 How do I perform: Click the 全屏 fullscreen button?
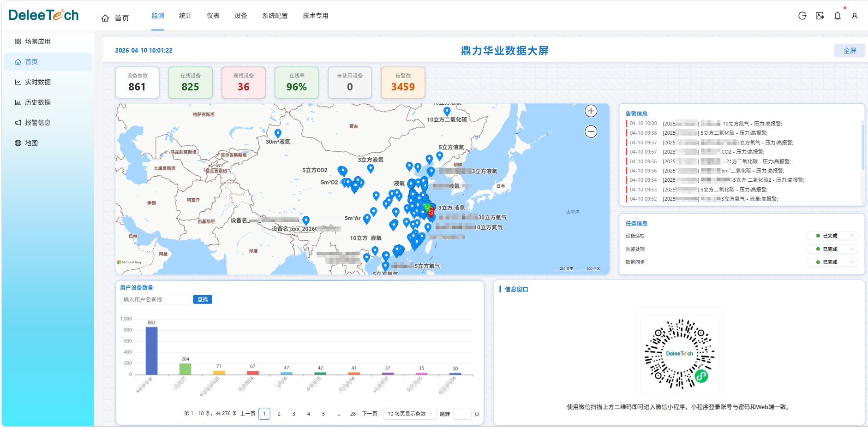(849, 51)
